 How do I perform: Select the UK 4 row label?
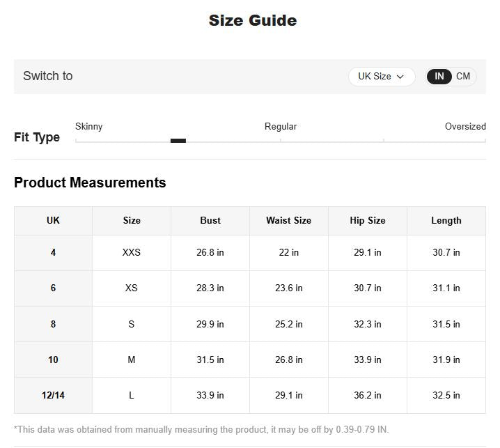click(53, 252)
